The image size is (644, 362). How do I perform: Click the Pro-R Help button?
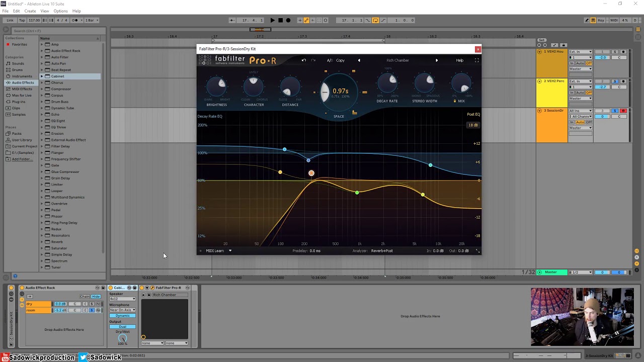tap(460, 60)
